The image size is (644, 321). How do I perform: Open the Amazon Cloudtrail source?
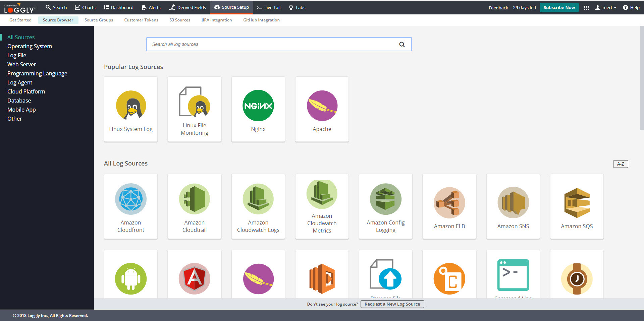tap(195, 206)
